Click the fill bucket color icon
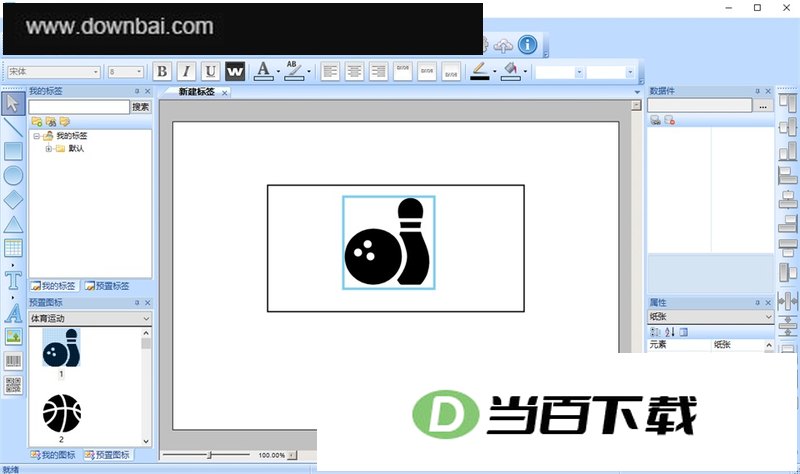Viewport: 800px width, 474px height. [511, 71]
